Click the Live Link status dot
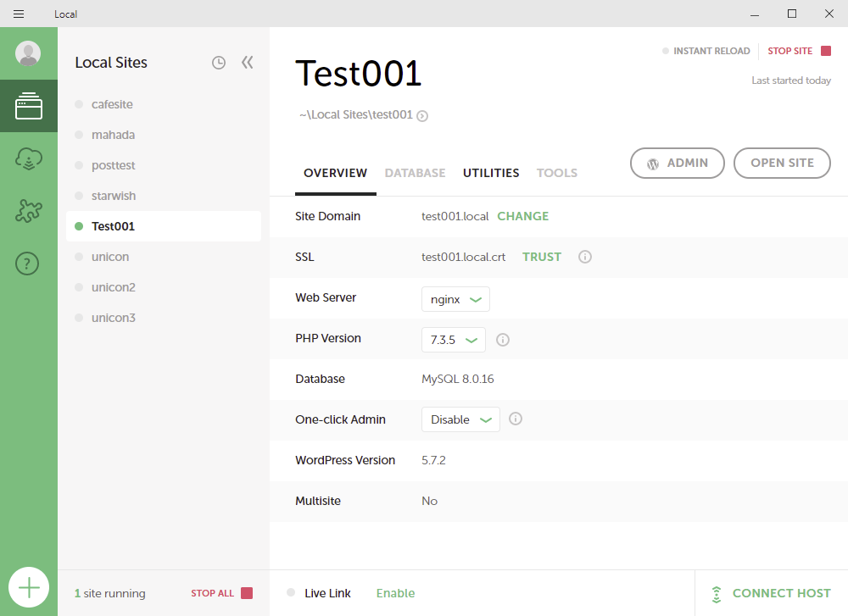The height and width of the screenshot is (616, 848). tap(291, 593)
